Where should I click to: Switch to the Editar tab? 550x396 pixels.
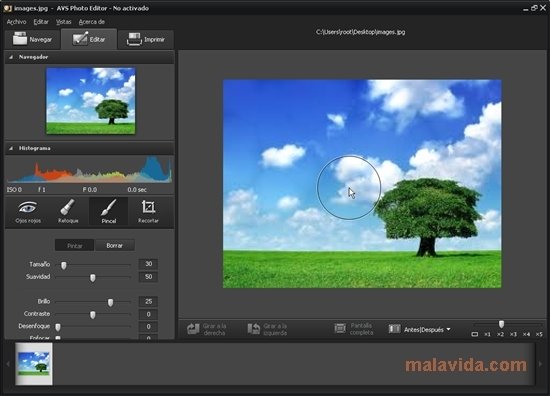89,39
